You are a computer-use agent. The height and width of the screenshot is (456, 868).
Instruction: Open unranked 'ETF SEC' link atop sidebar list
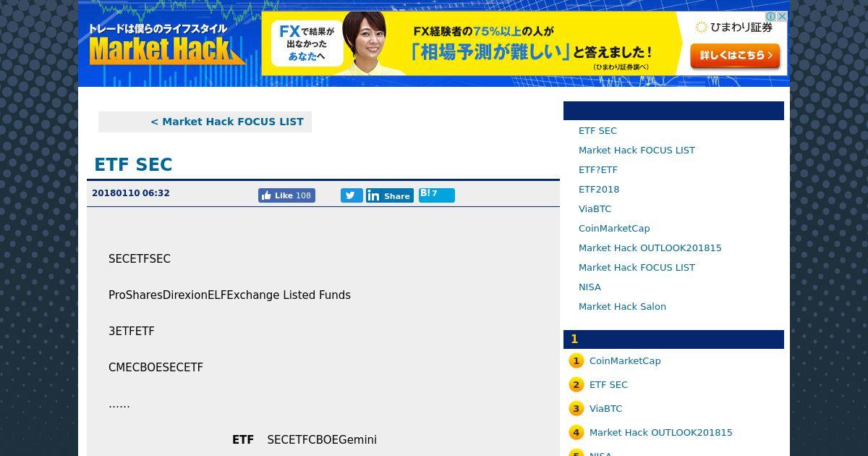(x=597, y=130)
